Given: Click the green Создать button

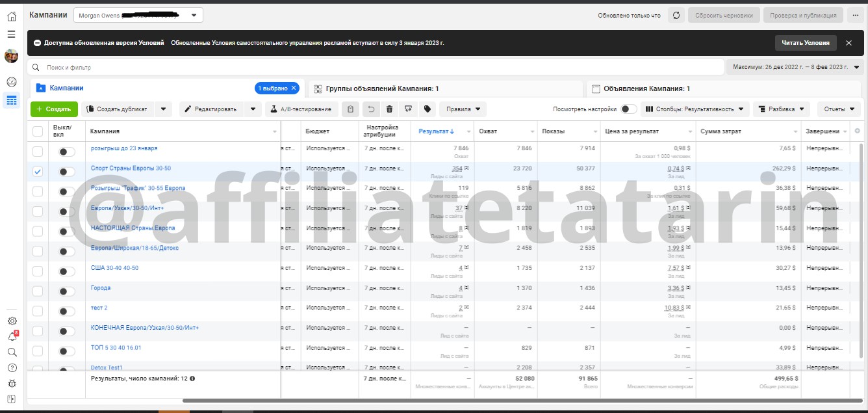Looking at the screenshot, I should click(54, 109).
